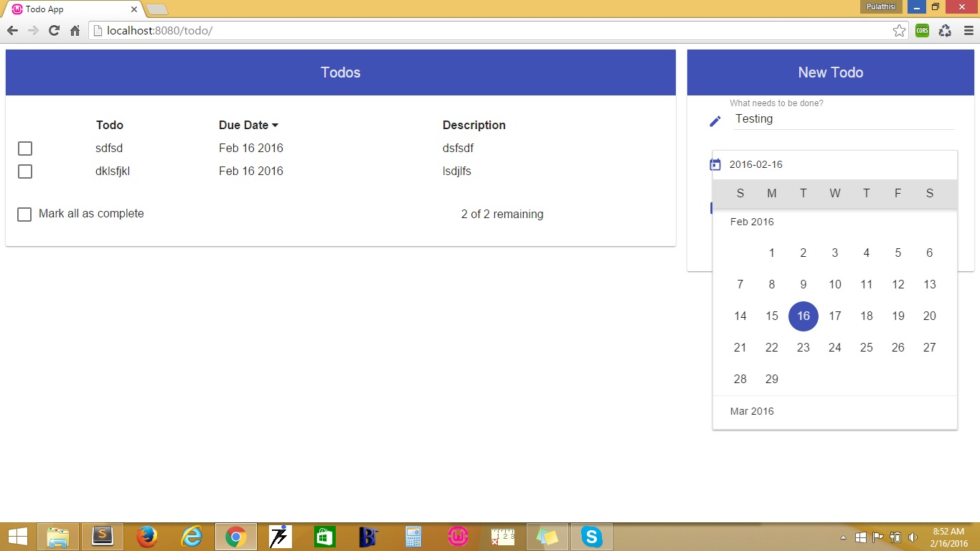Click the Testing todo text field
980x551 pixels.
click(844, 119)
